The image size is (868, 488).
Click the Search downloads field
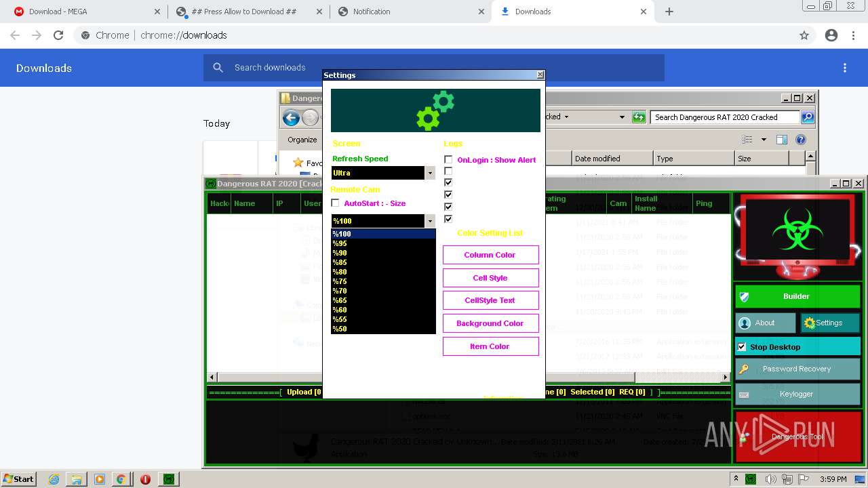click(434, 68)
